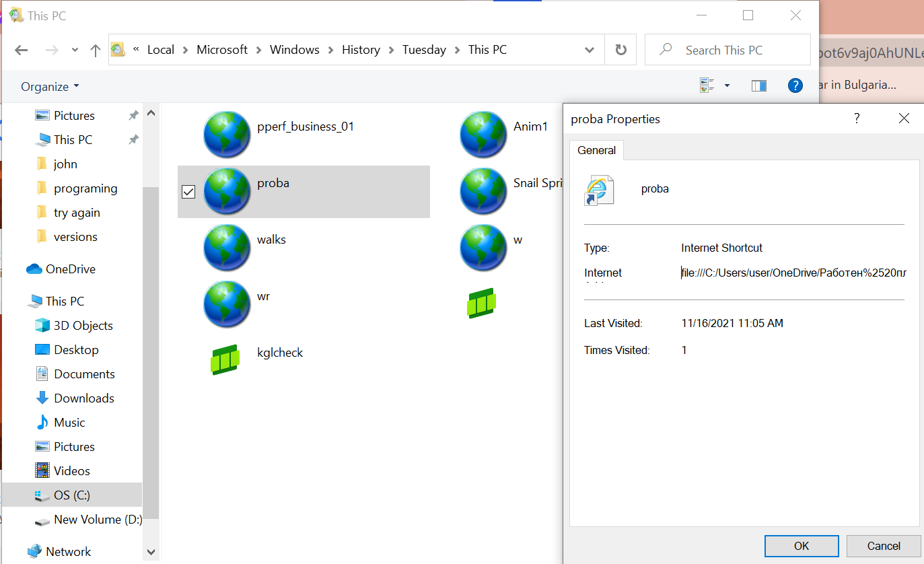The image size is (924, 564).
Task: Open Explorer help question mark icon
Action: pyautogui.click(x=795, y=85)
